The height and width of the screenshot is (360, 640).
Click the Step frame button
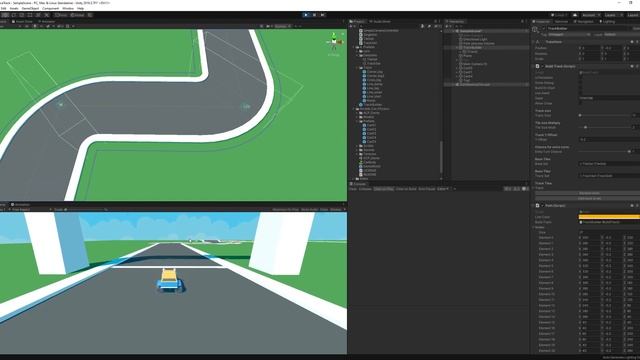coord(322,15)
